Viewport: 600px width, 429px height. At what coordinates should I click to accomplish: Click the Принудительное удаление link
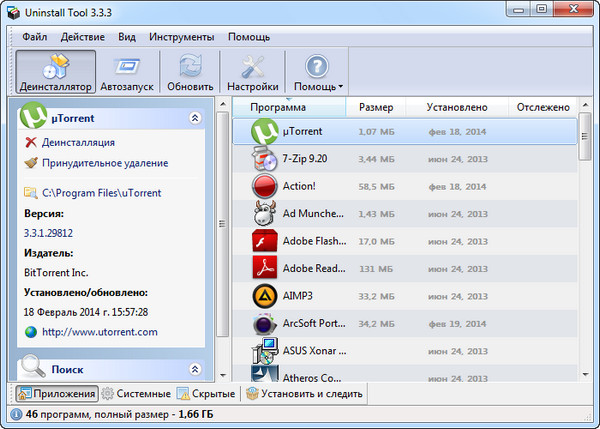point(104,163)
